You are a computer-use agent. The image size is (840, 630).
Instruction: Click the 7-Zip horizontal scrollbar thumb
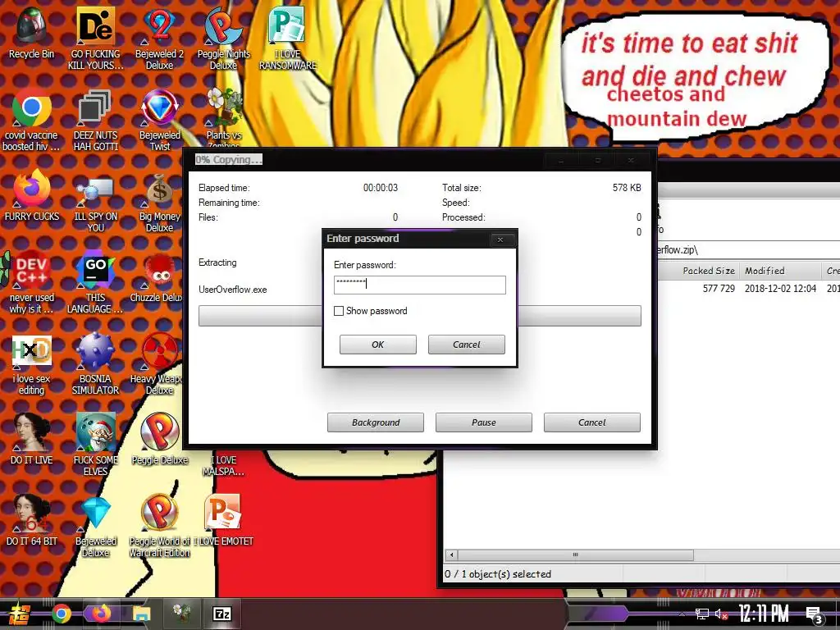(575, 555)
